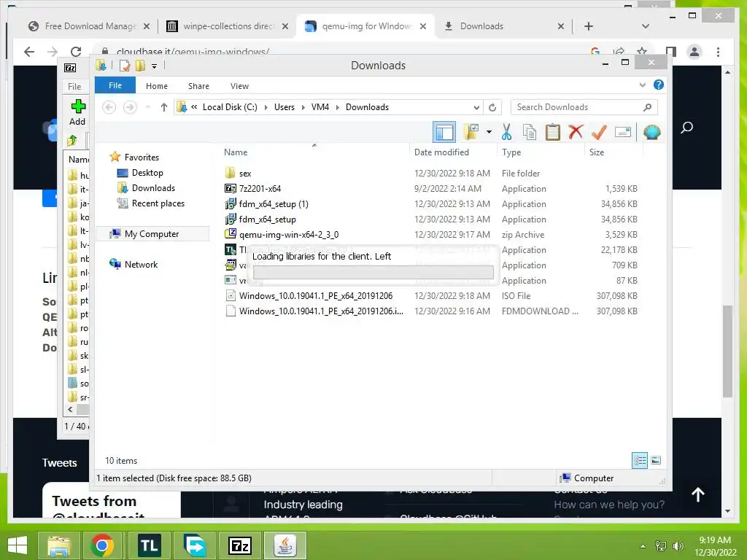This screenshot has height=560, width=747.
Task: Open quick access toolbar customize dropdown
Action: pyautogui.click(x=154, y=66)
